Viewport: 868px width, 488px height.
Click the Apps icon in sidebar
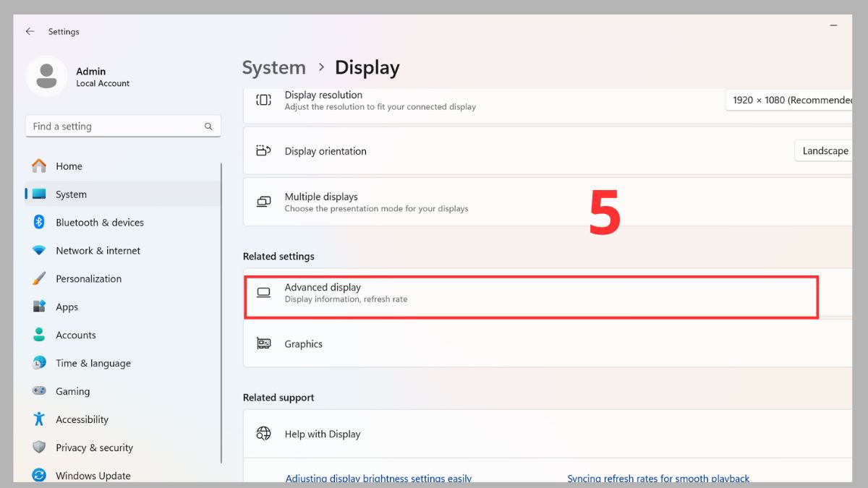[39, 307]
